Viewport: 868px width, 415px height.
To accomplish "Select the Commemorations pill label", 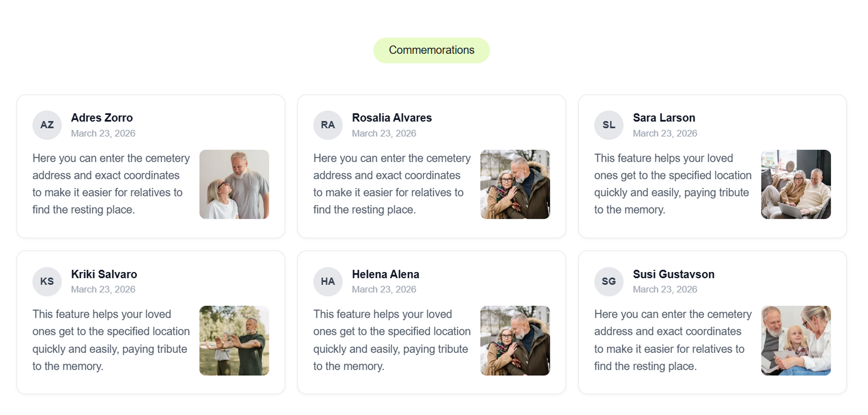I will tap(431, 50).
